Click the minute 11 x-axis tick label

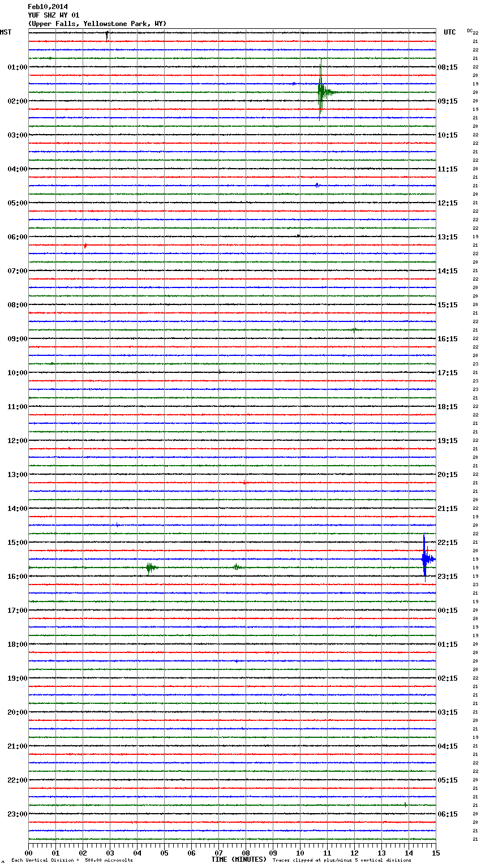328,853
